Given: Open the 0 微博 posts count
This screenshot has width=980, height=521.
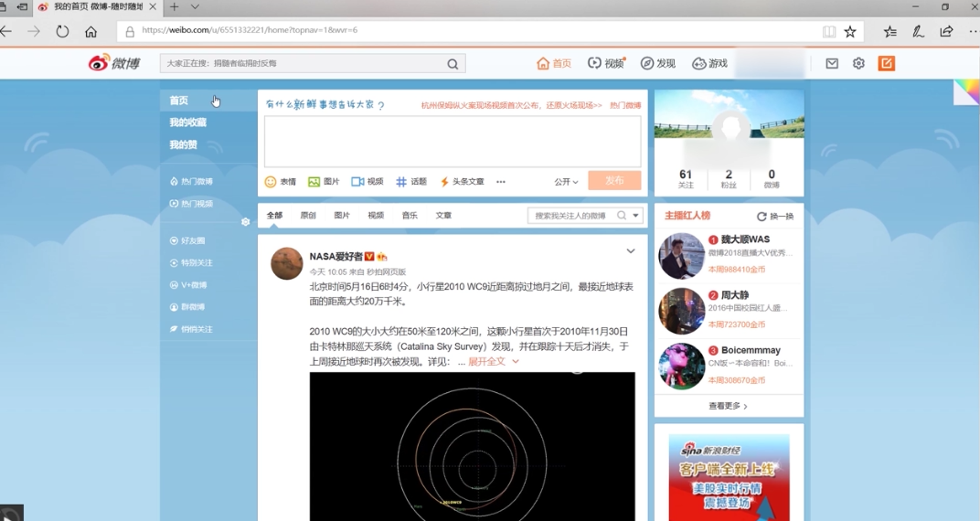Looking at the screenshot, I should coord(772,178).
